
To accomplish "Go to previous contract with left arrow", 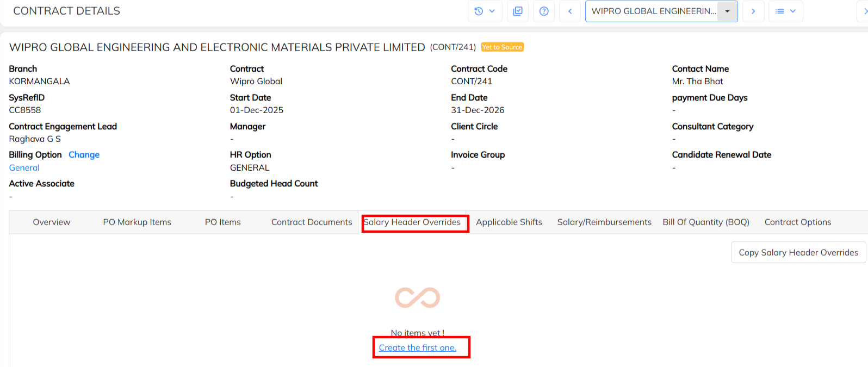I will (x=570, y=11).
